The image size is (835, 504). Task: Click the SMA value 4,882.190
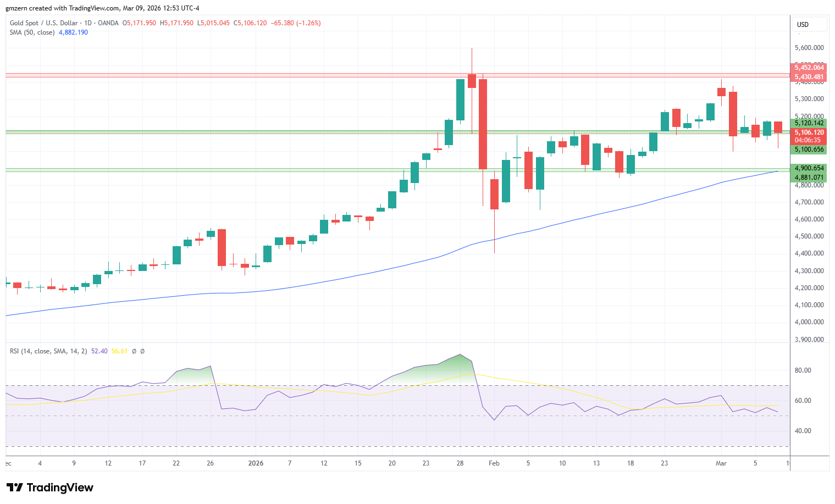pos(73,32)
